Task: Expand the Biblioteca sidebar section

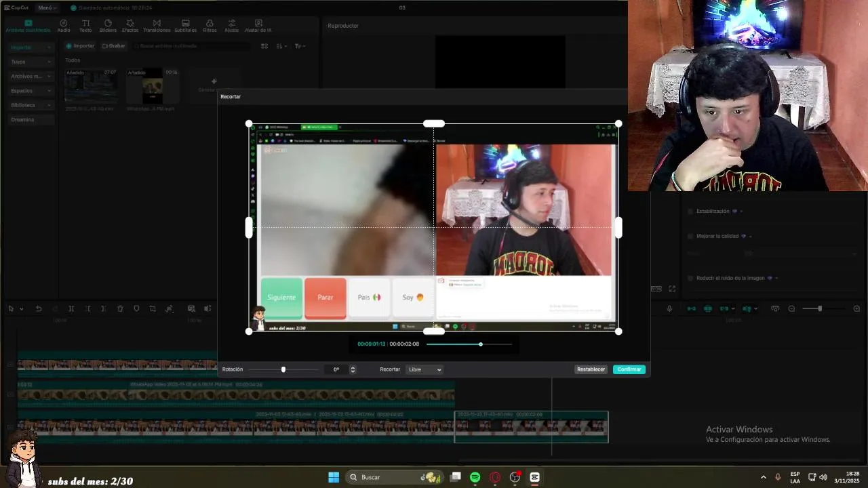Action: 31,105
